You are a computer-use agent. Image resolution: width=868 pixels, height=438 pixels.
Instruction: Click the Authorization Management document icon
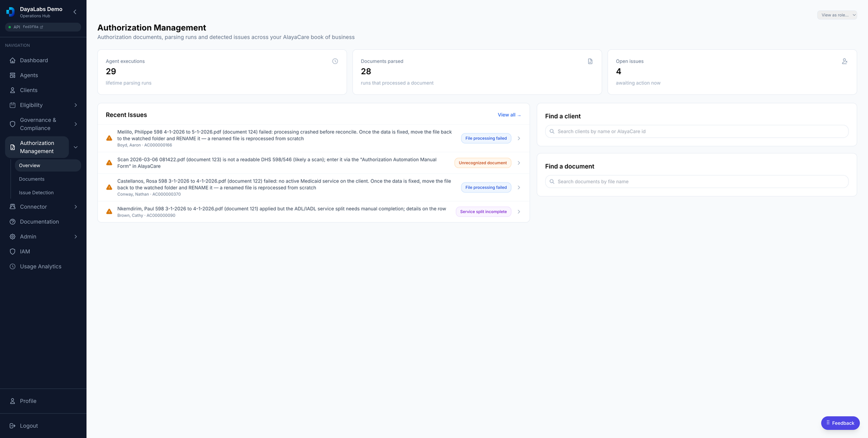tap(12, 147)
